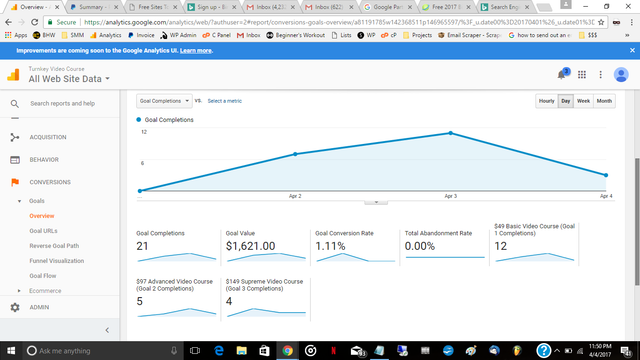Select the $149 Supreme Video Course scorecard
640x360 pixels.
(265, 299)
